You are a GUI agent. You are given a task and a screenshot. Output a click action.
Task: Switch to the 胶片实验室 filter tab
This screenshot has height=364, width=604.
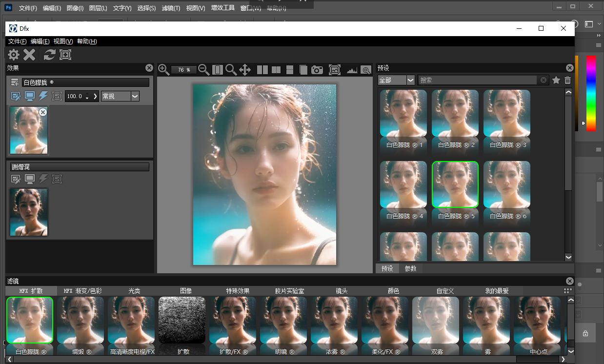289,291
